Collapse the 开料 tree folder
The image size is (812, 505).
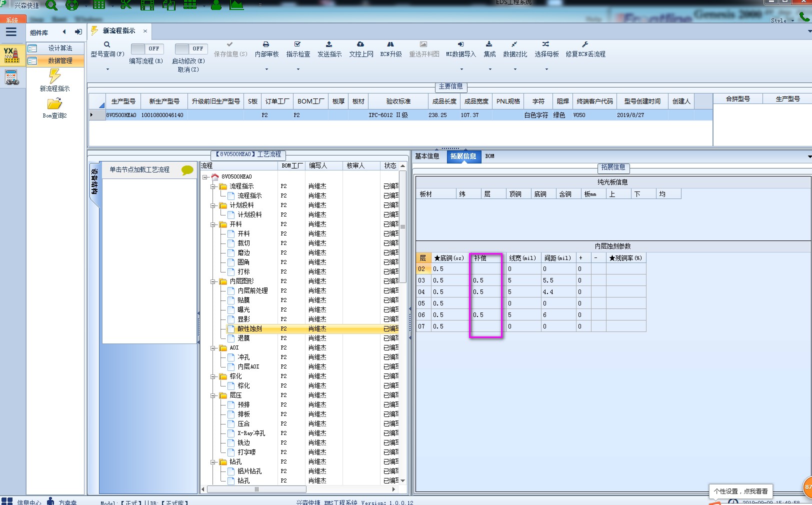pos(213,224)
